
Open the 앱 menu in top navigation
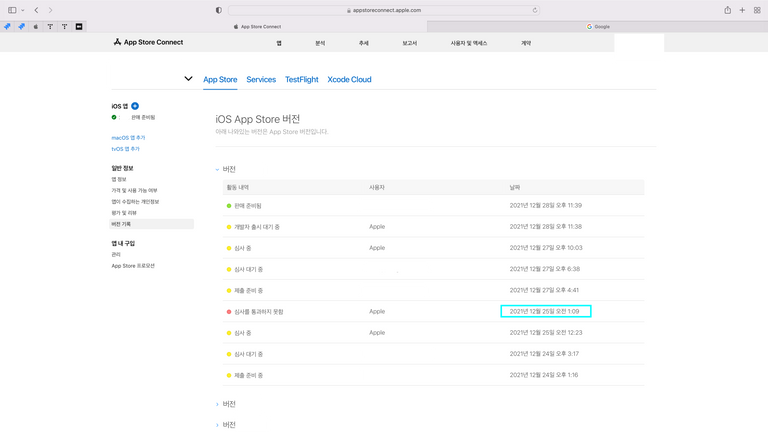click(x=279, y=43)
